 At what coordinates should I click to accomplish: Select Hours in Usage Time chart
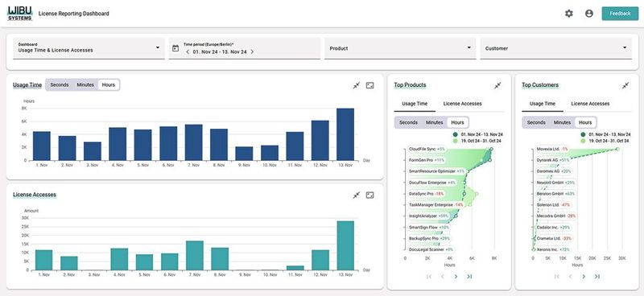(109, 84)
